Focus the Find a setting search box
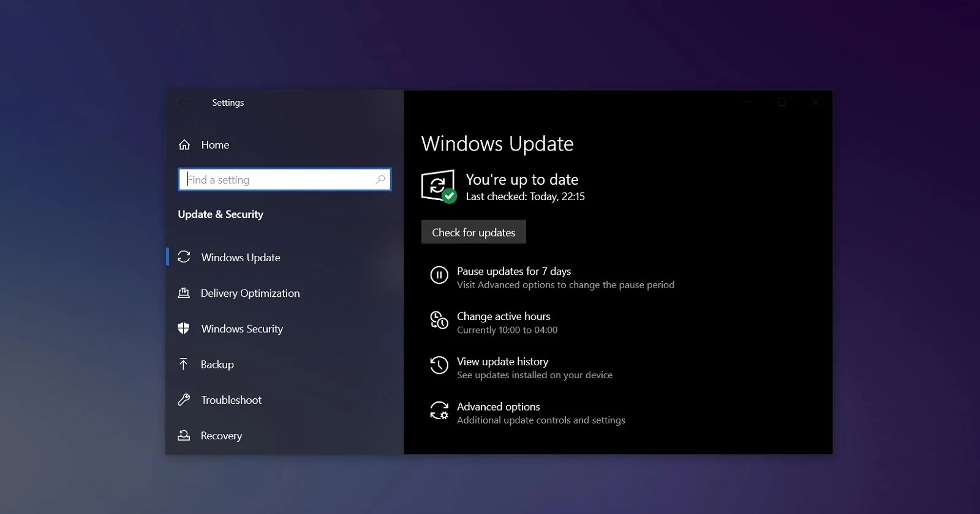Viewport: 980px width, 514px height. pyautogui.click(x=285, y=179)
